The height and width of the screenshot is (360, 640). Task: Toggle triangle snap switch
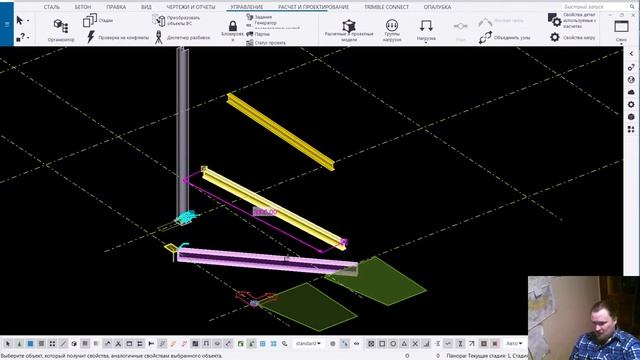[404, 344]
